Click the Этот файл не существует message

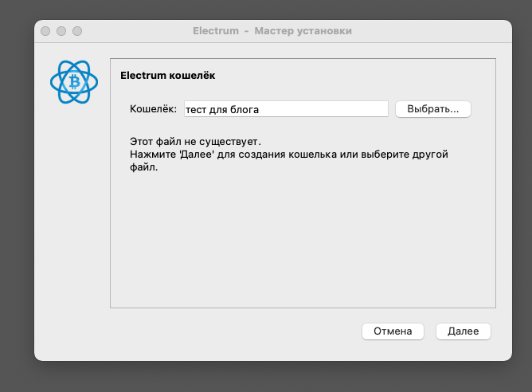pyautogui.click(x=195, y=141)
